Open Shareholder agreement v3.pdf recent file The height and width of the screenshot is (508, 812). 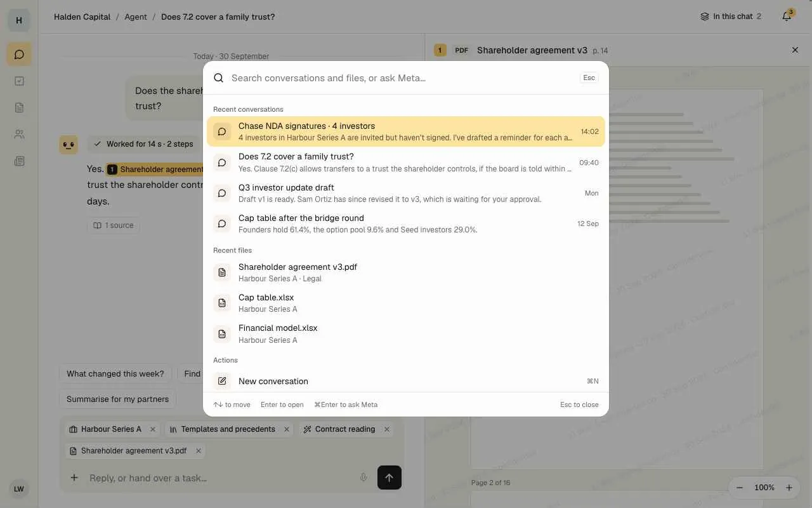click(x=406, y=272)
